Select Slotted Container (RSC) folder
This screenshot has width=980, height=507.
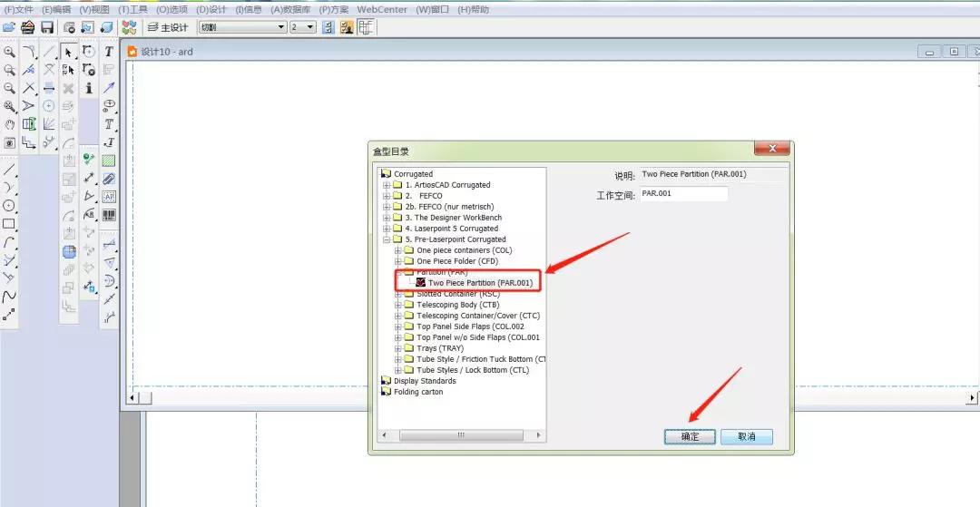[x=458, y=294]
